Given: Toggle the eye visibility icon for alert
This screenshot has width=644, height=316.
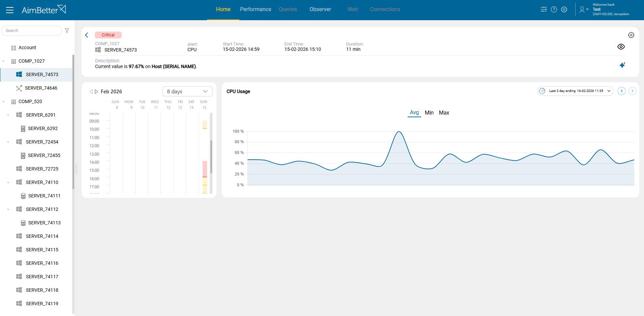Looking at the screenshot, I should pyautogui.click(x=621, y=47).
